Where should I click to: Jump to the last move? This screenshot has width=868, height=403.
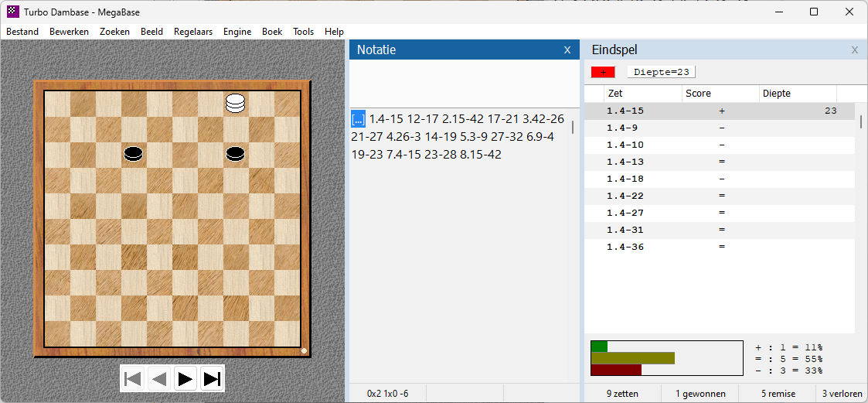(x=212, y=378)
